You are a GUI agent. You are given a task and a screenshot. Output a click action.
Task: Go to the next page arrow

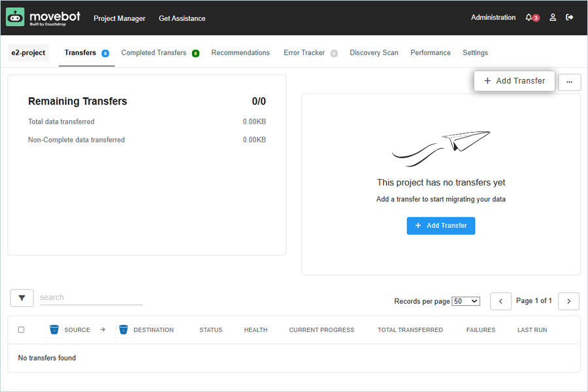(x=568, y=301)
